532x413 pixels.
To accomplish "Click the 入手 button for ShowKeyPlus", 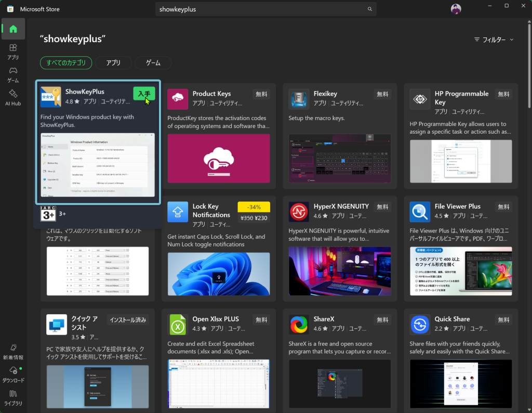I will pyautogui.click(x=144, y=94).
